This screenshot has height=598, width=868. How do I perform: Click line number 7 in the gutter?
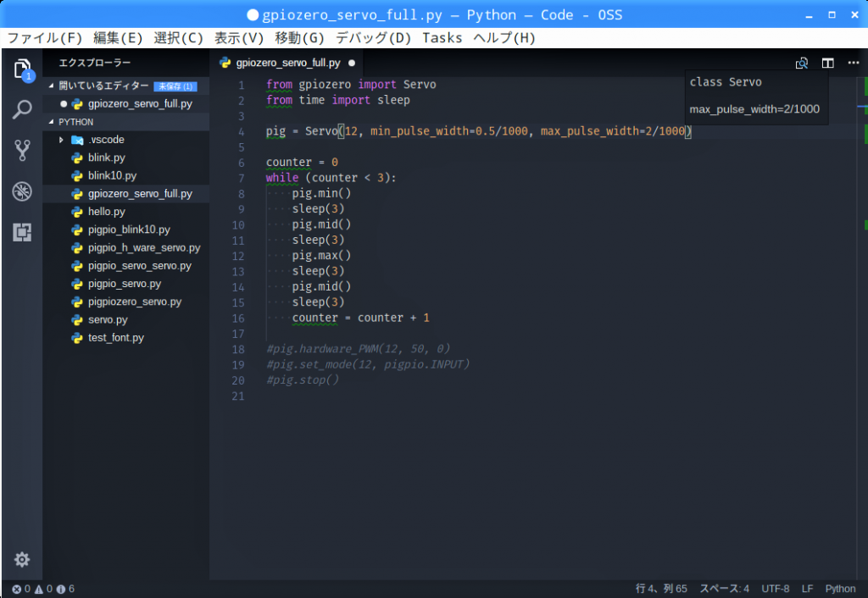pos(241,178)
